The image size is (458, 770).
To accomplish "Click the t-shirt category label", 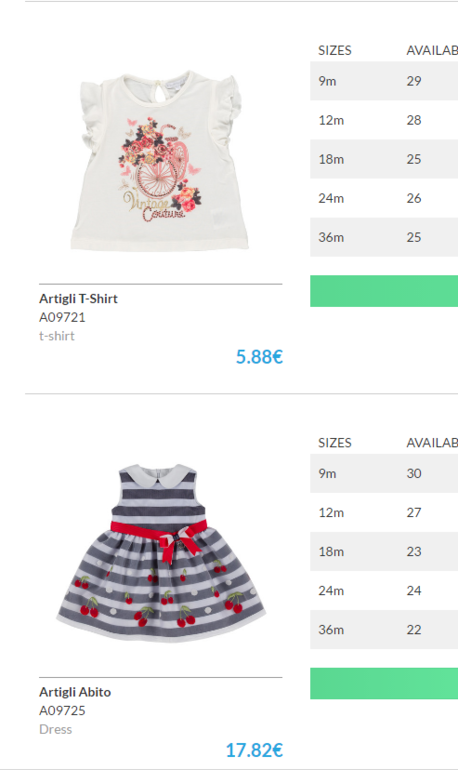I will click(x=57, y=336).
